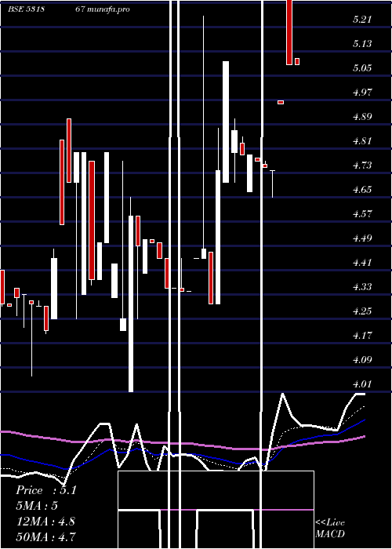Select the "Price : 5.1" readout
The height and width of the screenshot is (549, 392).
click(x=45, y=490)
